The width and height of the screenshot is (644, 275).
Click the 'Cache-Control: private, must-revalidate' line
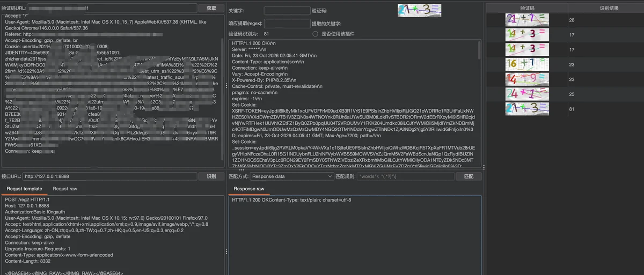[277, 86]
